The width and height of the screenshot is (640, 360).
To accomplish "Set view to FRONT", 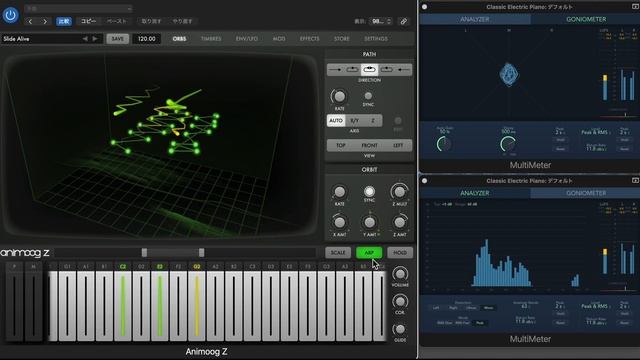I will point(369,146).
